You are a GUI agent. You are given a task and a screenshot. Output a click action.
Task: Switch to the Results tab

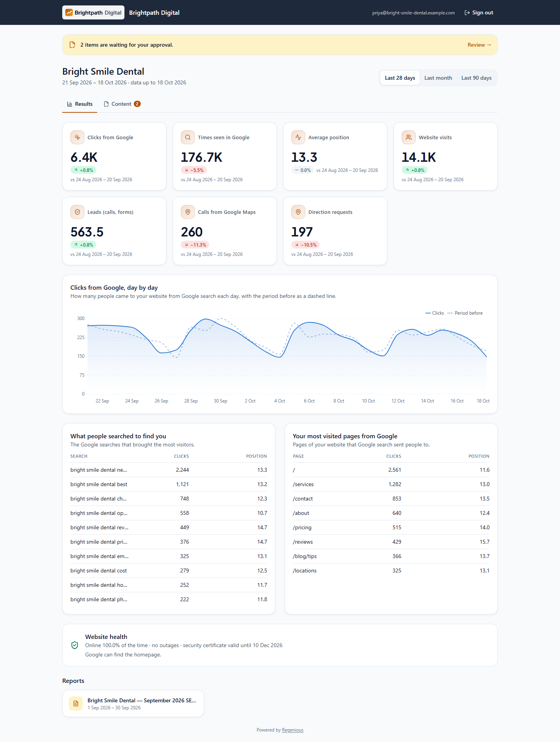tap(80, 104)
